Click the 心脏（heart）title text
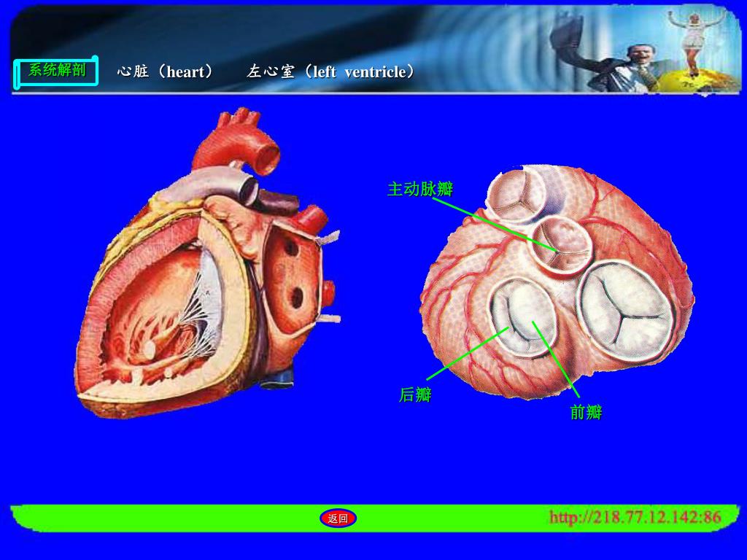Viewport: 747px width, 560px height. tap(165, 72)
